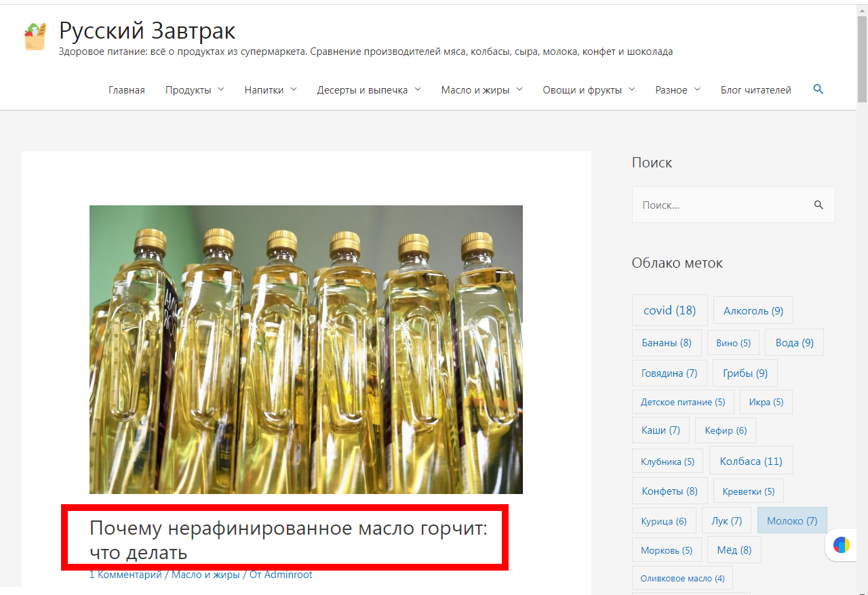Select the covid (18) tag
The height and width of the screenshot is (595, 868).
pyautogui.click(x=669, y=310)
